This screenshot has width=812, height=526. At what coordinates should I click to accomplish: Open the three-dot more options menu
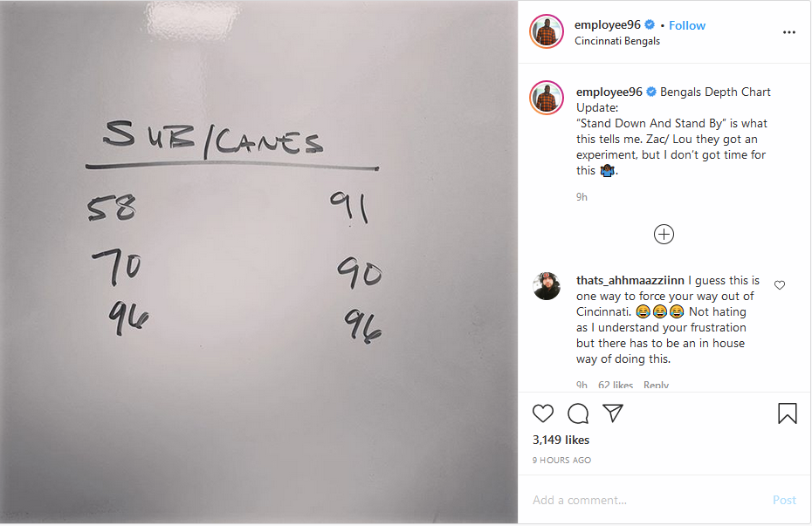point(788,32)
